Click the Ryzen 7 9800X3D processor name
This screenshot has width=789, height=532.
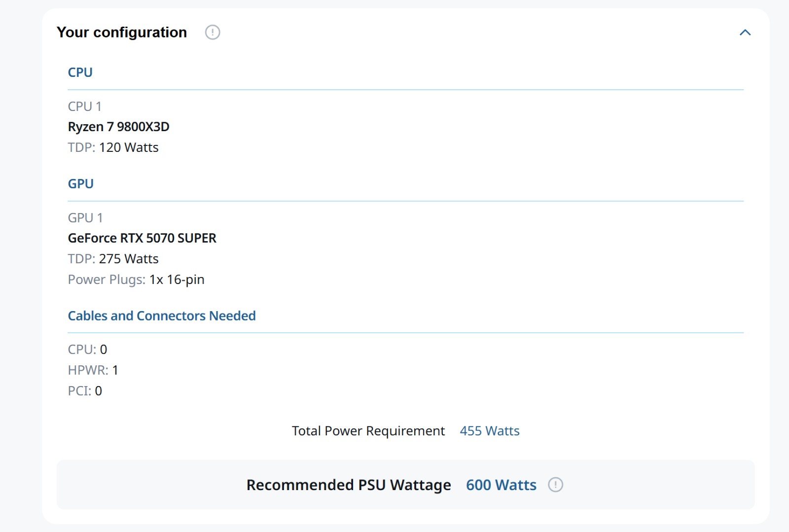tap(118, 127)
